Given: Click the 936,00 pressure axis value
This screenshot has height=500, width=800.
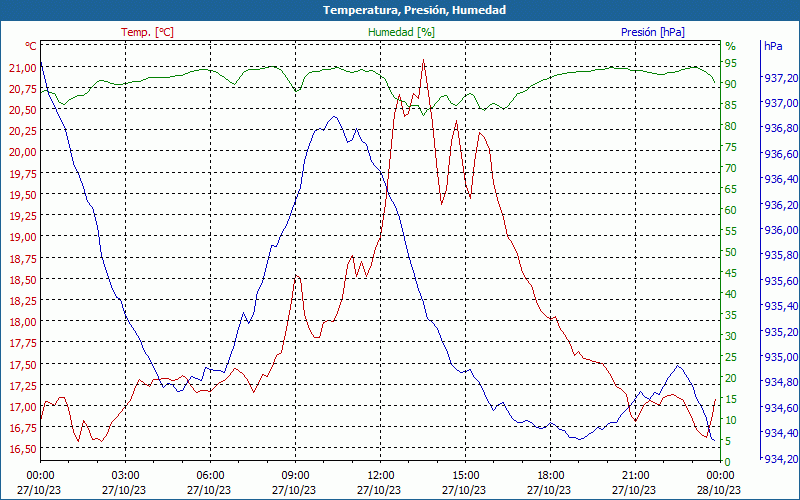Looking at the screenshot, I should click(781, 230).
